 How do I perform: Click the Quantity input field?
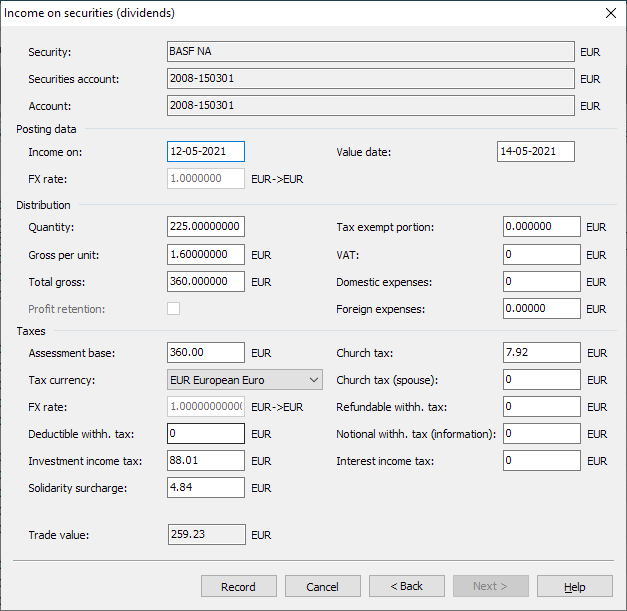point(206,227)
